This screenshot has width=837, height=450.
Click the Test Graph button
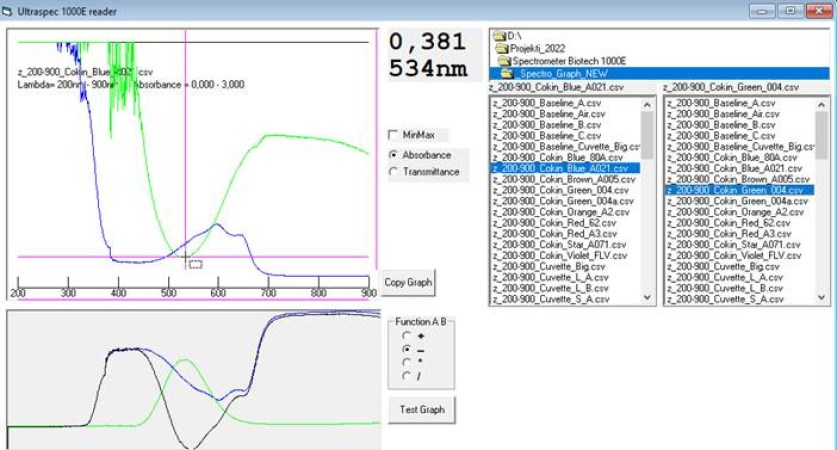point(422,410)
